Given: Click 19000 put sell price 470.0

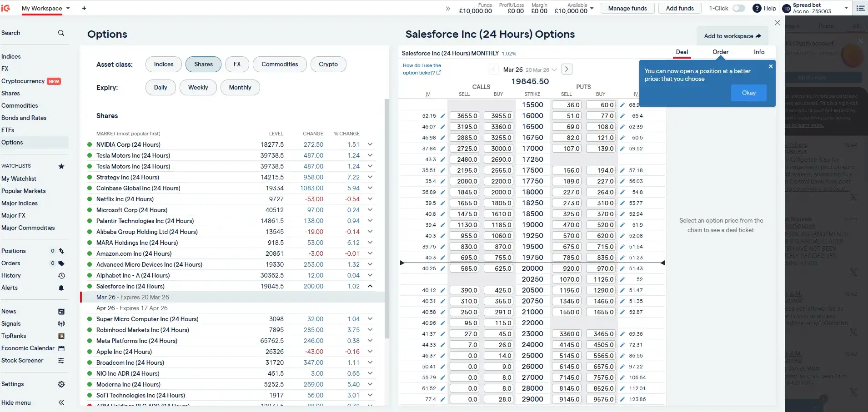Looking at the screenshot, I should tap(567, 225).
